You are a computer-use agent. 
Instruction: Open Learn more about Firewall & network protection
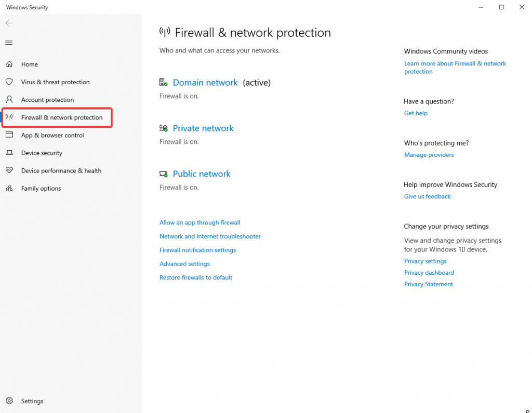(x=455, y=68)
